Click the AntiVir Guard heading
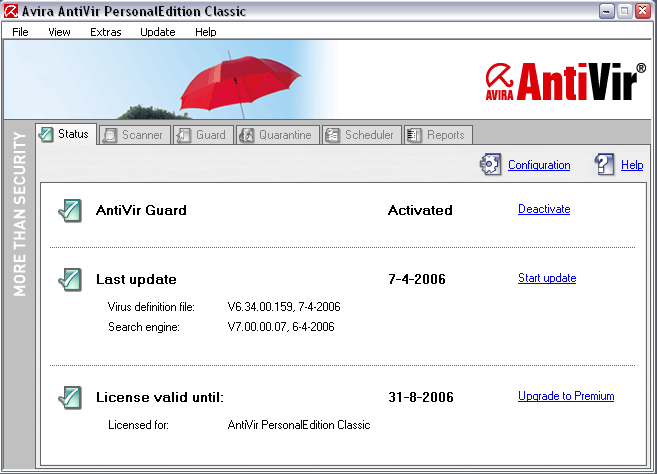Screen dimensions: 657x474 pyautogui.click(x=141, y=210)
